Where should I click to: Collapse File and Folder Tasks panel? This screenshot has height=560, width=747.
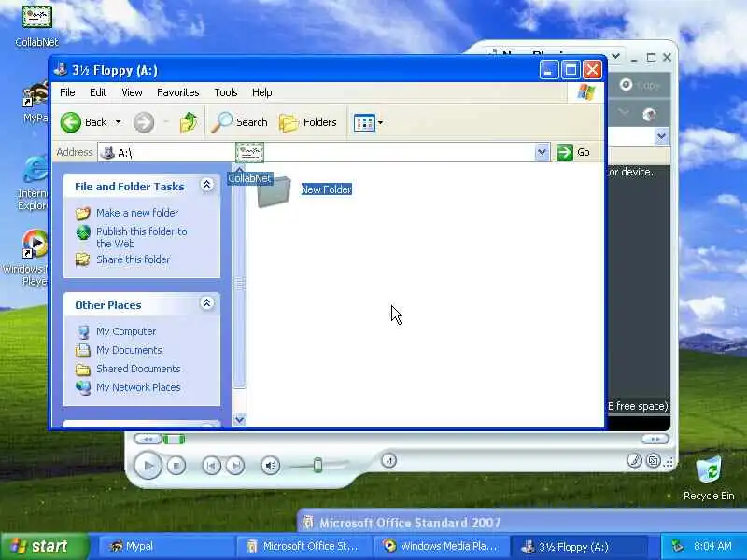tap(206, 185)
